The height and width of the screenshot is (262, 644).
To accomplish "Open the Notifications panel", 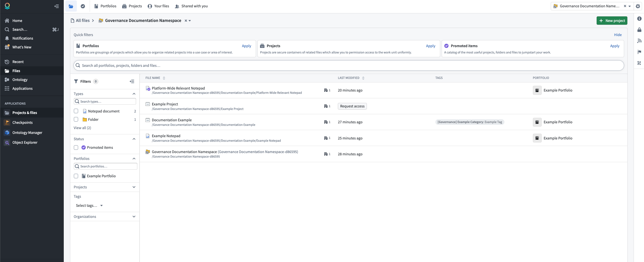I will coord(23,38).
